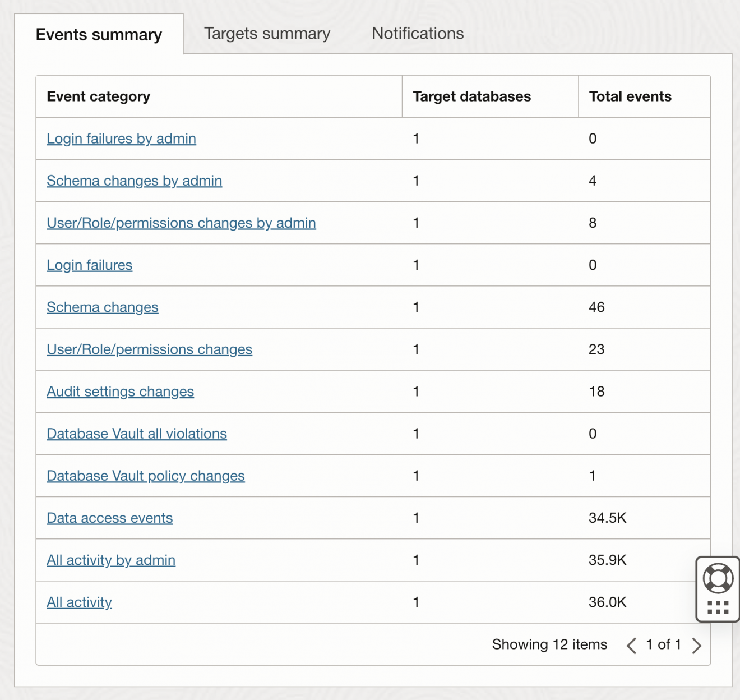This screenshot has height=700, width=740.
Task: Open the Notifications tab
Action: coord(417,34)
